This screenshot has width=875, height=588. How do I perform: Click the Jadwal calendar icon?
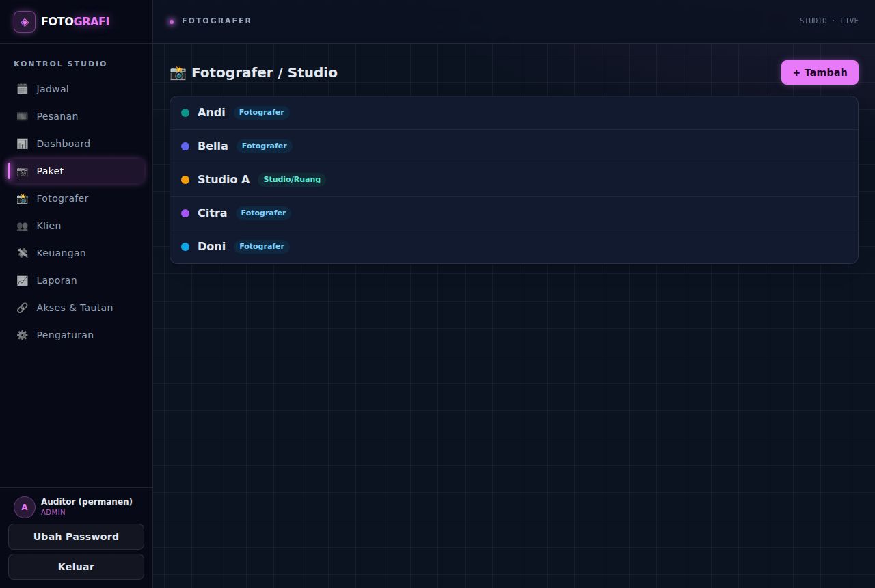(23, 89)
